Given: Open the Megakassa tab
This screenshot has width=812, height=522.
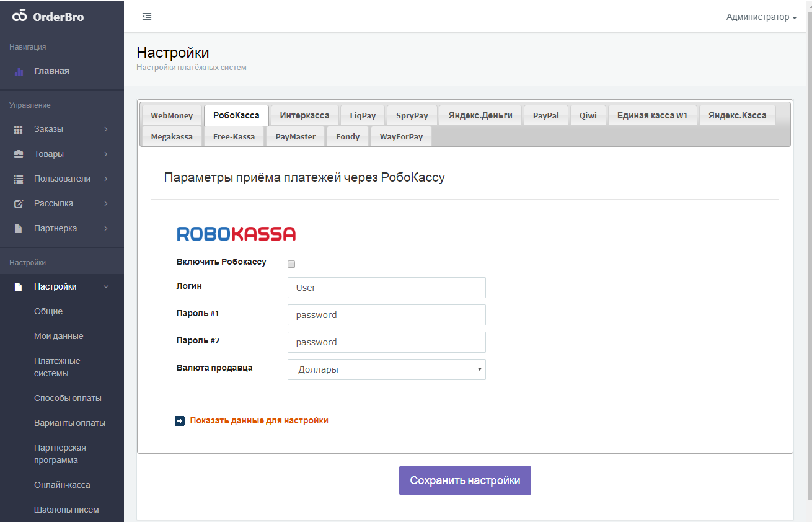Looking at the screenshot, I should tap(172, 136).
